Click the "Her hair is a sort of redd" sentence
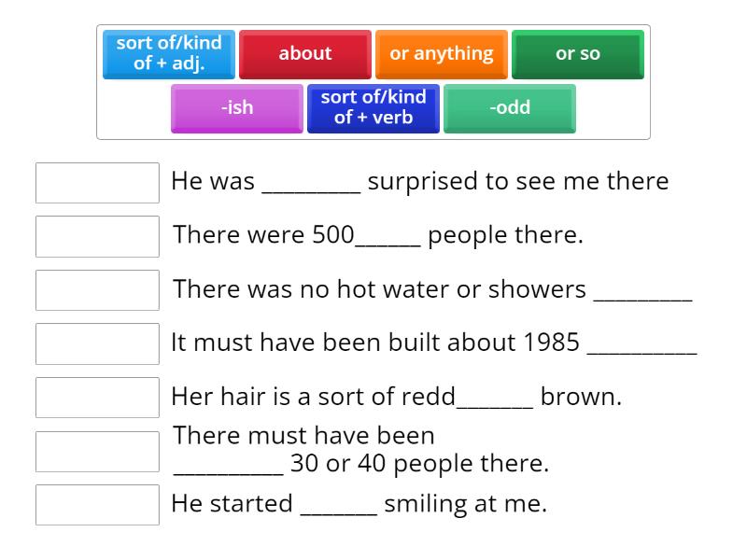 click(x=396, y=397)
